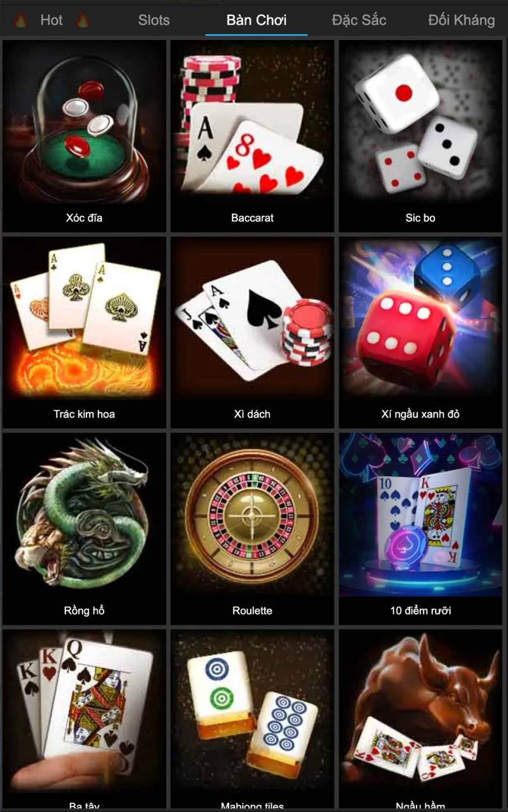The width and height of the screenshot is (508, 812).
Task: Open the Xóc đĩa game tile
Action: point(84,136)
